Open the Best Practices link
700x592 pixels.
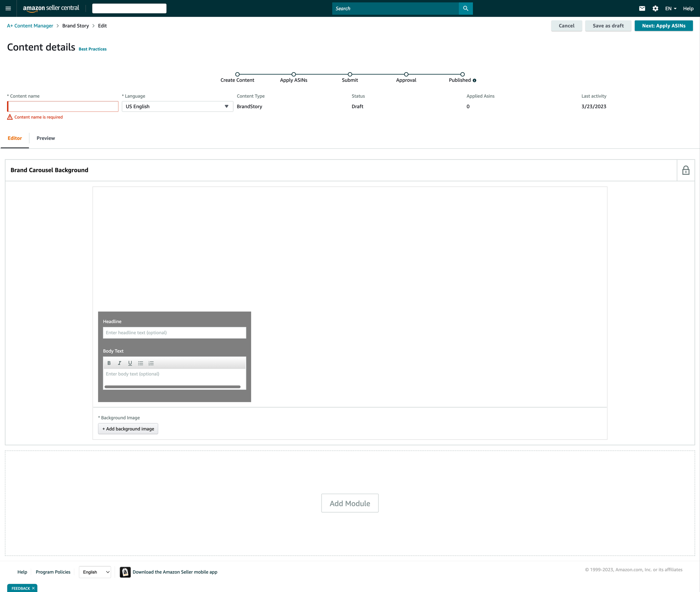(x=93, y=49)
